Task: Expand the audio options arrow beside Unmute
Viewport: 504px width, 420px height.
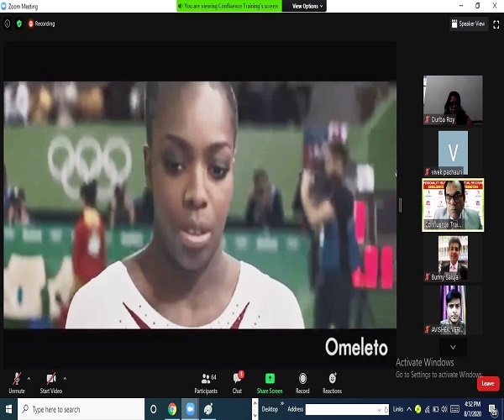Action: 29,379
